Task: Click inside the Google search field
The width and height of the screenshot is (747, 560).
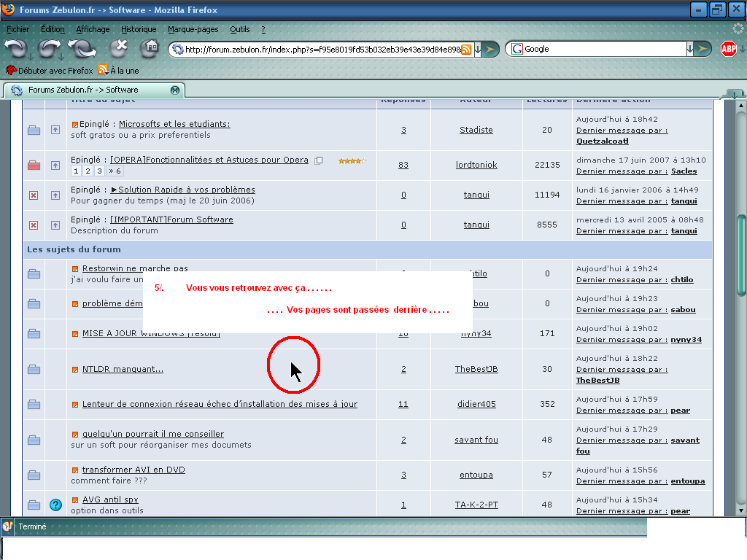Action: pos(604,49)
